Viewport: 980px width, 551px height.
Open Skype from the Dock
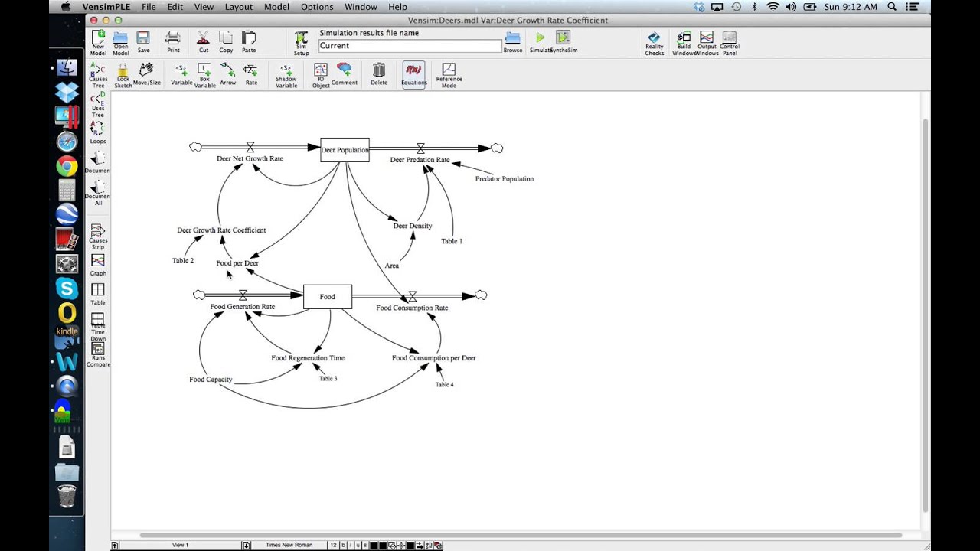pyautogui.click(x=67, y=289)
